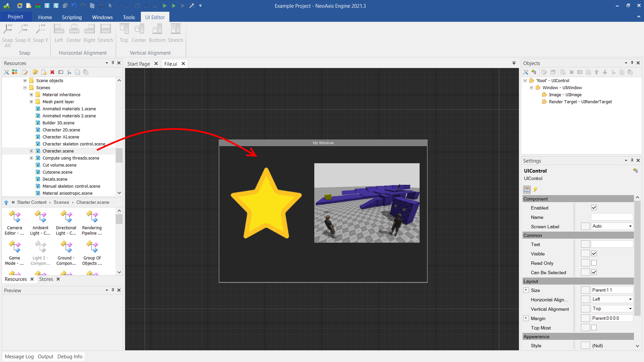The width and height of the screenshot is (644, 362).
Task: Click Starter Content in breadcrumb path
Action: click(32, 202)
